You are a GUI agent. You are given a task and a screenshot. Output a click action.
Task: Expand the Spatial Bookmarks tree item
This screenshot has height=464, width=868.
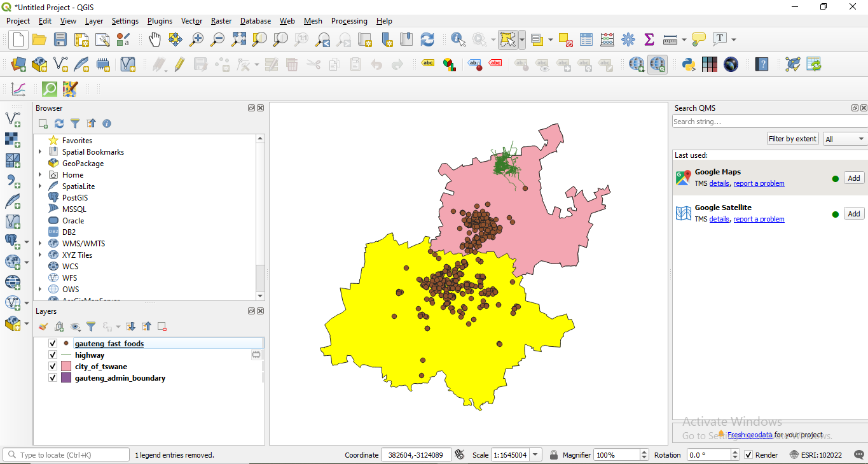point(40,152)
